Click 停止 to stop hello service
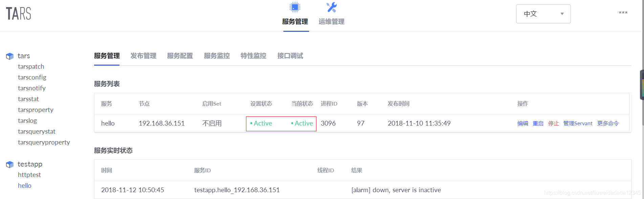644x199 pixels. pyautogui.click(x=554, y=124)
